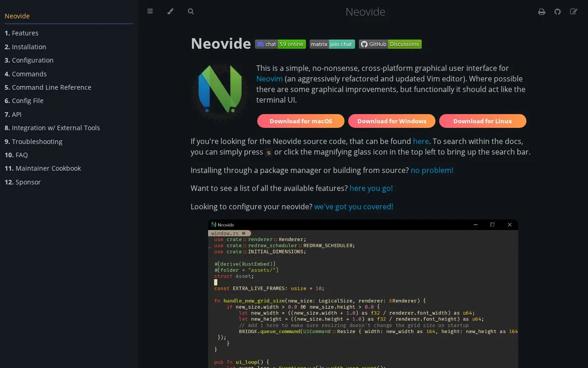
Task: Open 5. Command Line Reference
Action: [x=48, y=87]
